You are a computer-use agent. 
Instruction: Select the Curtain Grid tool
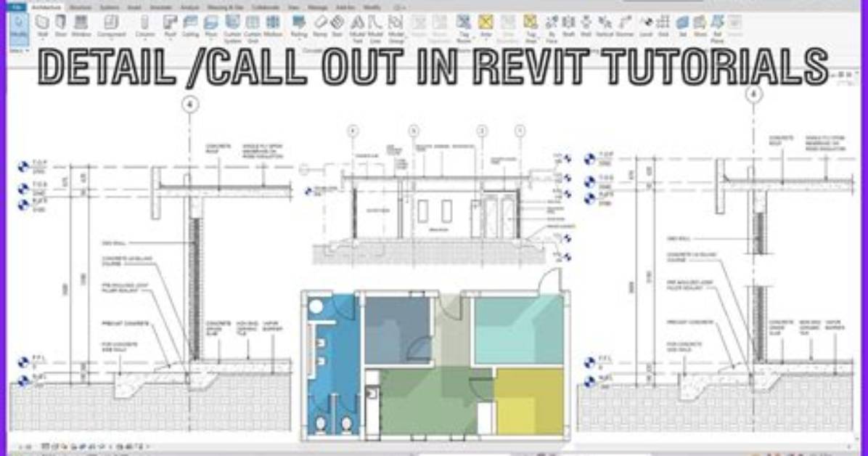tap(253, 28)
